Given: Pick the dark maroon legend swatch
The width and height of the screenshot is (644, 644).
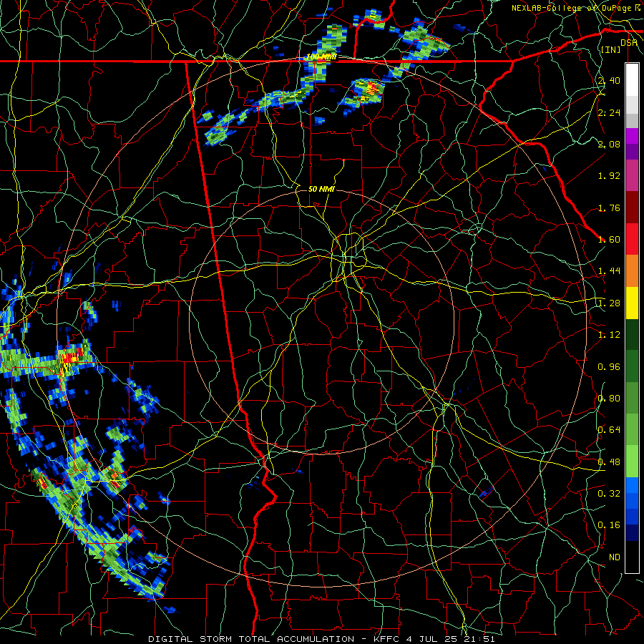Looking at the screenshot, I should [632, 208].
